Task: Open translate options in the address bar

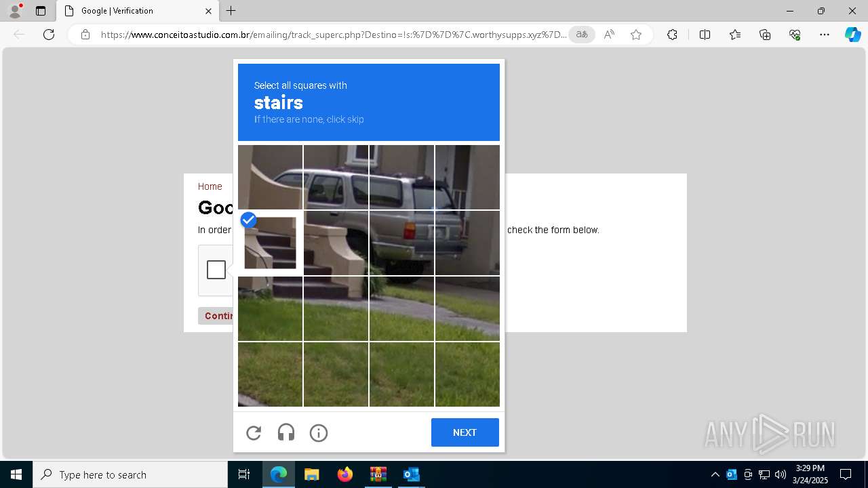Action: pyautogui.click(x=582, y=35)
